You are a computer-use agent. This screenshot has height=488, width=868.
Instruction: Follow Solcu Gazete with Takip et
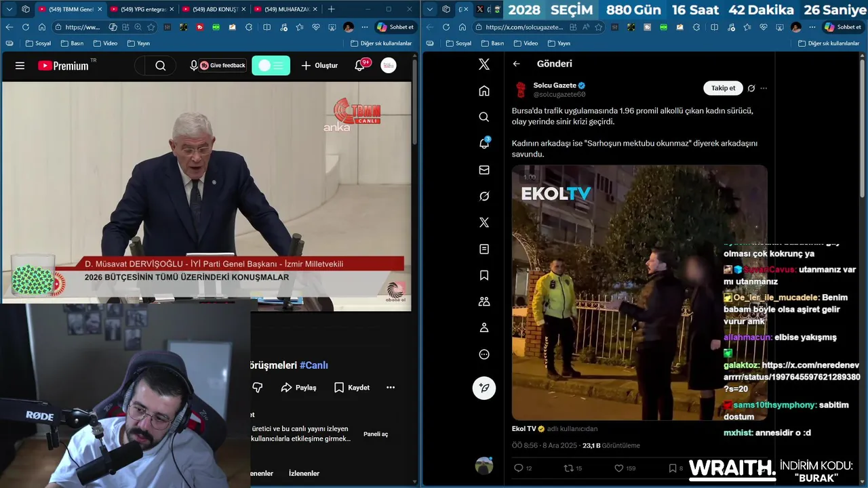coord(723,88)
